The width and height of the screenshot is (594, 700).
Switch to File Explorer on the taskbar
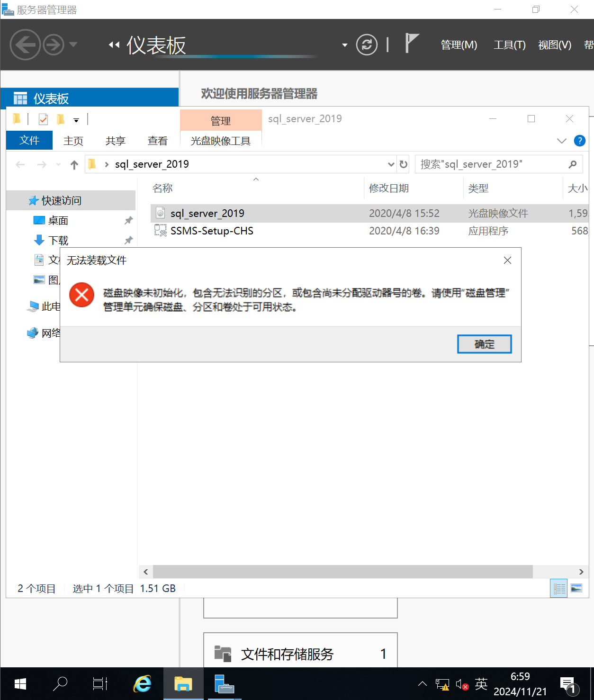tap(183, 684)
